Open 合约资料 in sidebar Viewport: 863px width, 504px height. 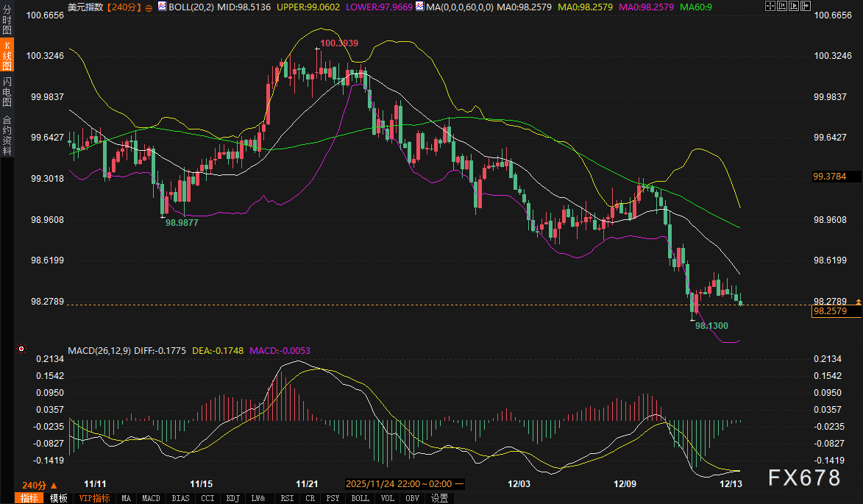[7, 135]
